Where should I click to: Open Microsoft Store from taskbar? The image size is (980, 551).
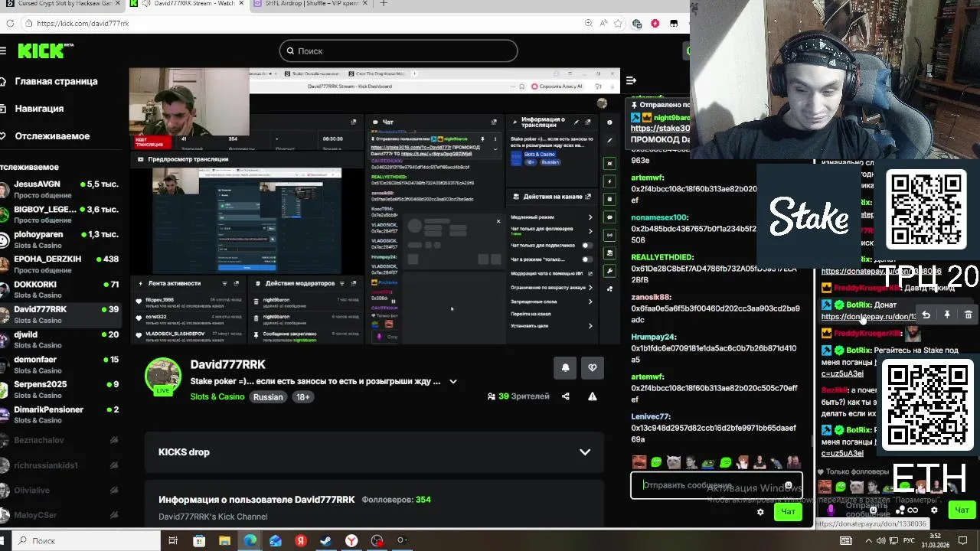coord(199,540)
